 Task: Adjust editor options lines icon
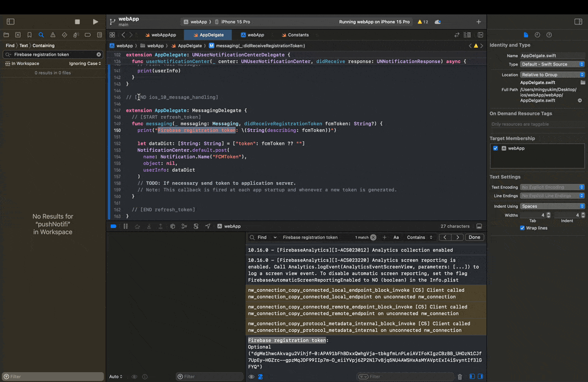pos(467,35)
